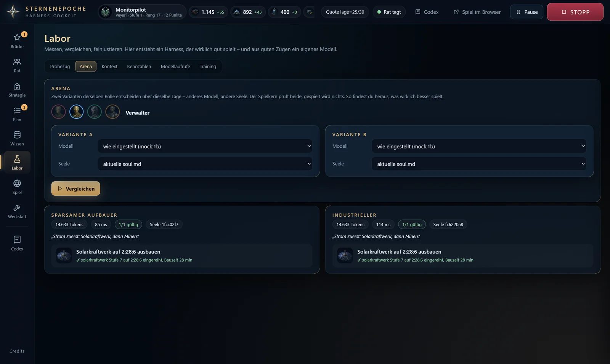Open the Rat council icon
Image resolution: width=610 pixels, height=364 pixels.
point(17,62)
